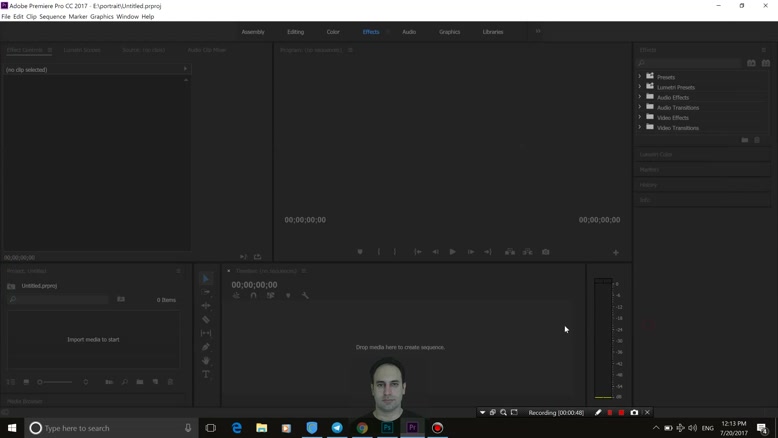Select the Hand tool
The width and height of the screenshot is (778, 438).
tap(206, 361)
